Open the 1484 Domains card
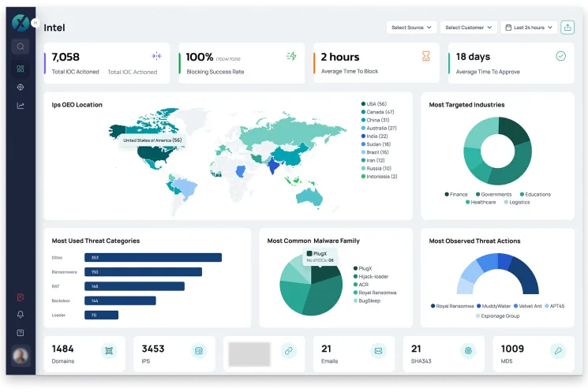This screenshot has height=392, width=588. coord(84,353)
